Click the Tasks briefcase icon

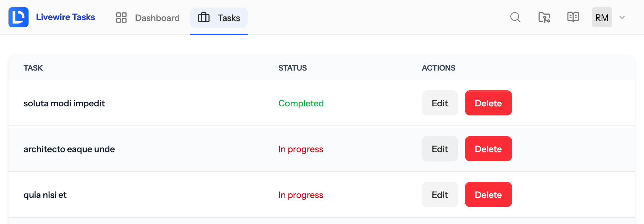click(204, 17)
